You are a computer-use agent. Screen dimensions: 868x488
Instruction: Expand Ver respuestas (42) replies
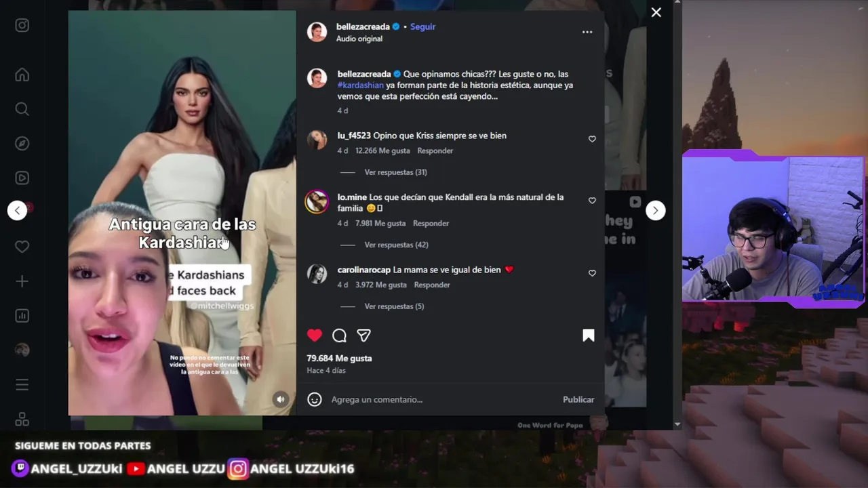[x=396, y=245]
